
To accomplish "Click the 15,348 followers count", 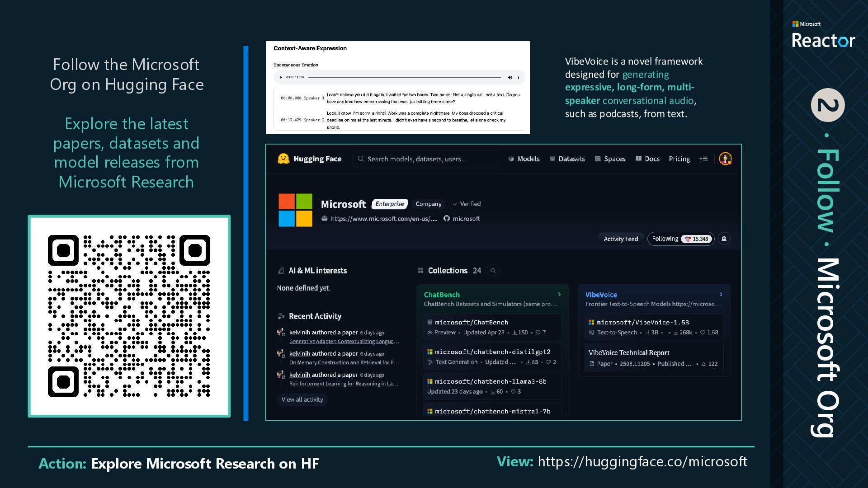I will point(697,239).
